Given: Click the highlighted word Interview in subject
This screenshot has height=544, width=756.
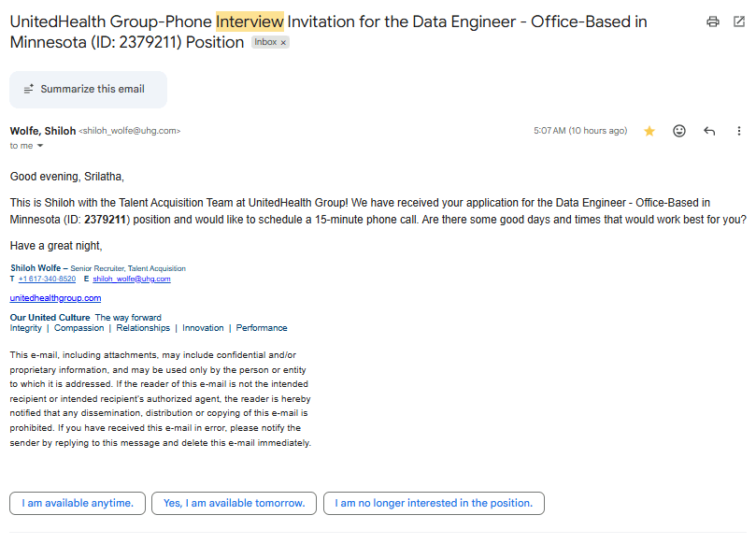Looking at the screenshot, I should pos(250,21).
